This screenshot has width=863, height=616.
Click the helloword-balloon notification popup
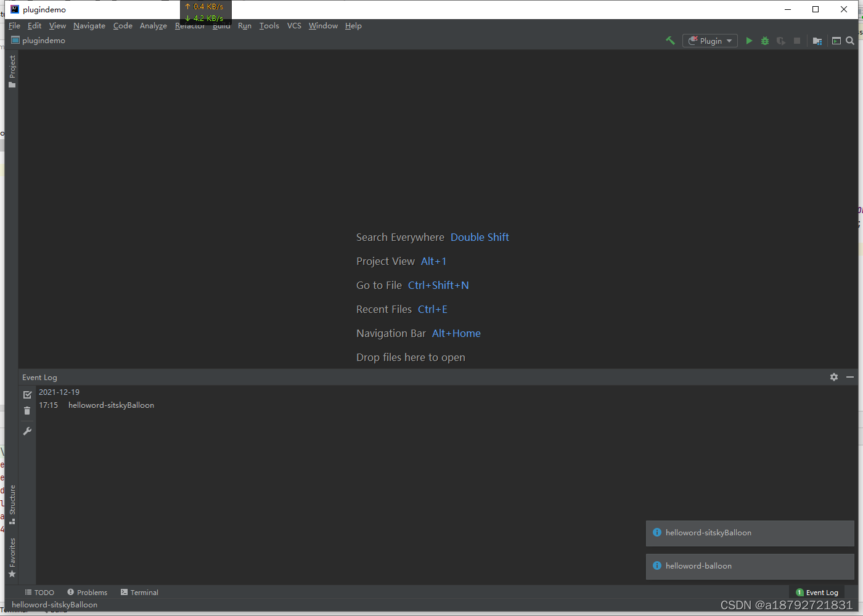click(x=750, y=566)
